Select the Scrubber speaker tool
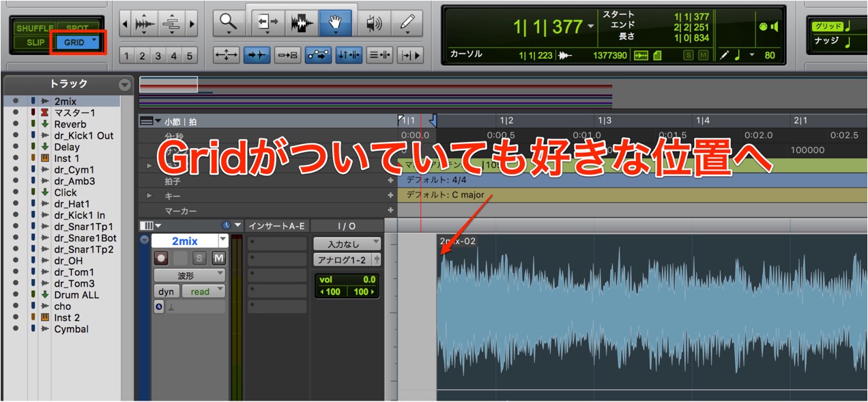 coord(374,23)
